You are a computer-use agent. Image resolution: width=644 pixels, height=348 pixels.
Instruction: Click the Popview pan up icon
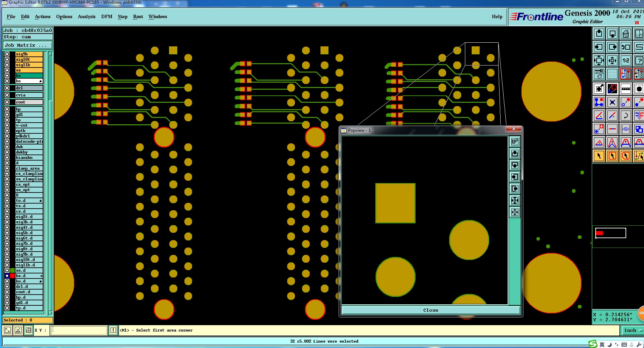pyautogui.click(x=515, y=154)
